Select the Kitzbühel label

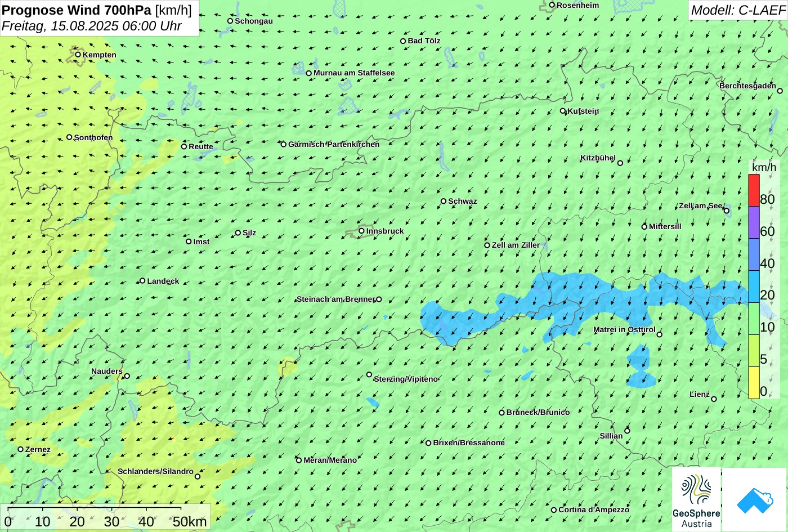pyautogui.click(x=598, y=158)
